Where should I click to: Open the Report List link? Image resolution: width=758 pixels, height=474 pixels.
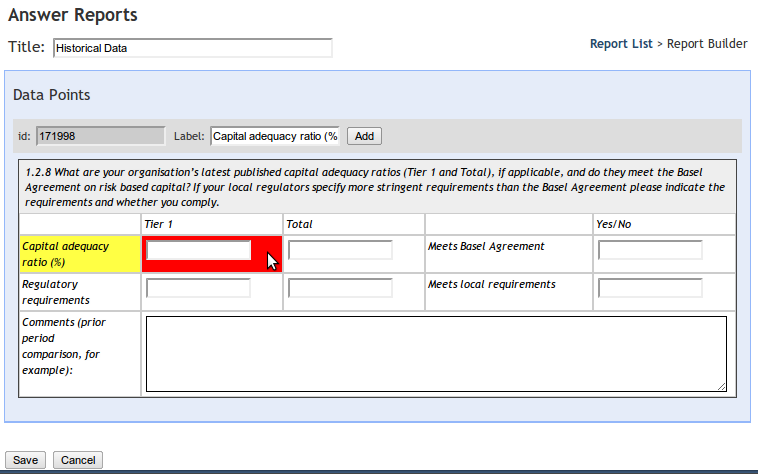621,44
